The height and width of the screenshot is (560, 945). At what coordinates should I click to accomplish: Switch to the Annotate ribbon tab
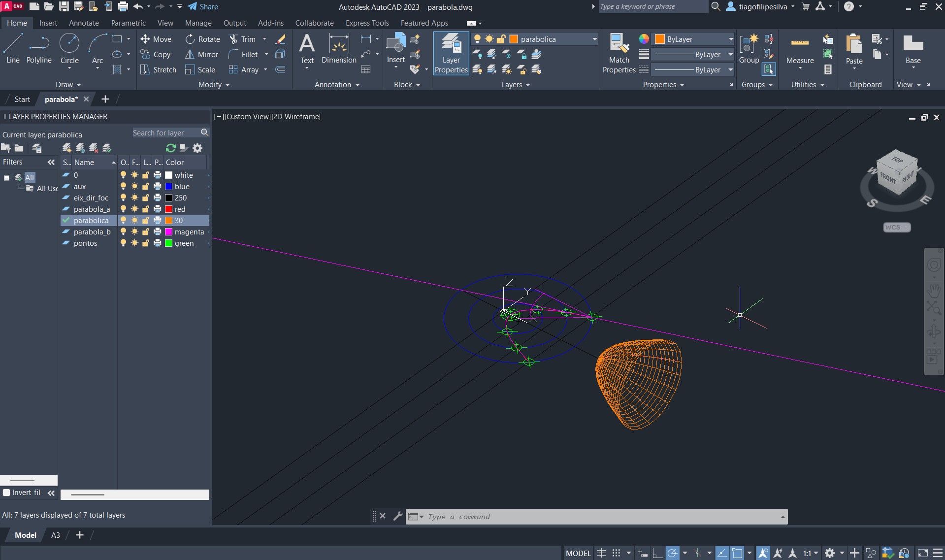tap(84, 23)
